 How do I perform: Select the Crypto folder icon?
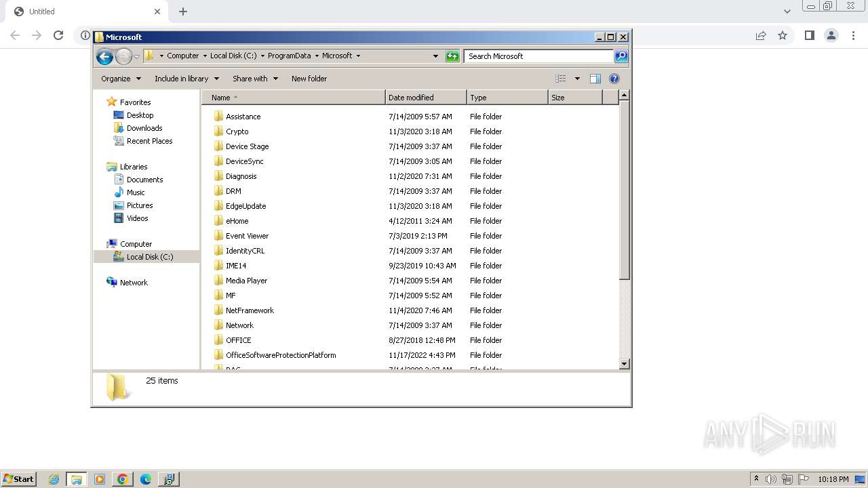pos(218,131)
